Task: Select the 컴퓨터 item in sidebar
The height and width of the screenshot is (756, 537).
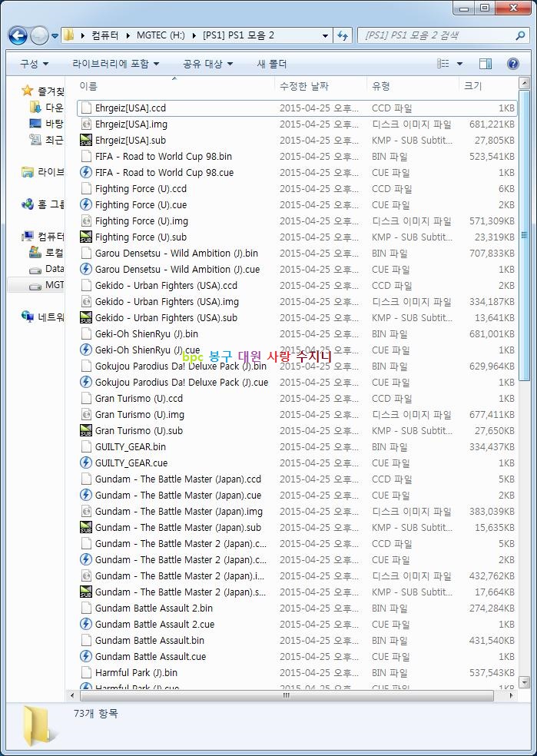Action: 42,237
